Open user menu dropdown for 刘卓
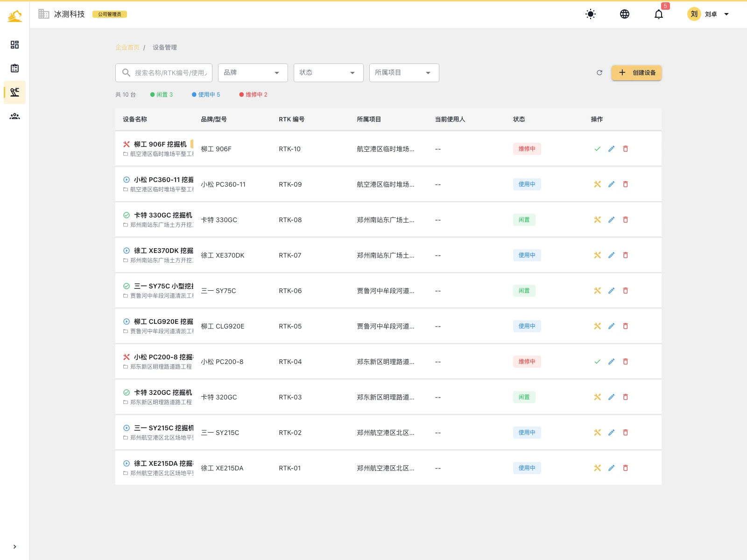Screen dimensions: 747x560 708,14
